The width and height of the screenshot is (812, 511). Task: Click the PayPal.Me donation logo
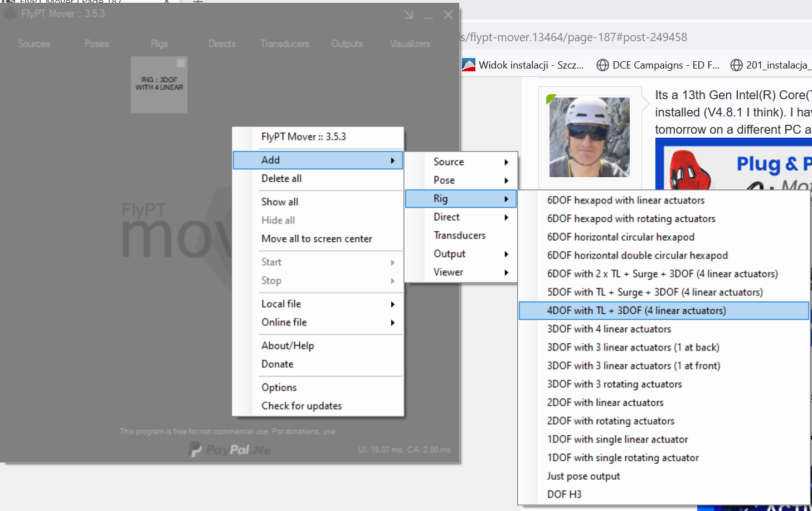pyautogui.click(x=230, y=449)
